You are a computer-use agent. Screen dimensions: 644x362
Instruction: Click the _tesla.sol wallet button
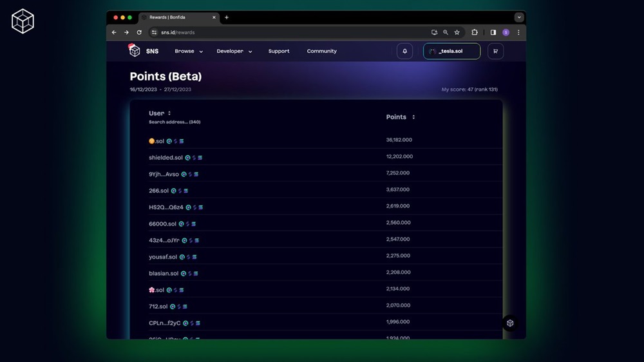coord(451,51)
